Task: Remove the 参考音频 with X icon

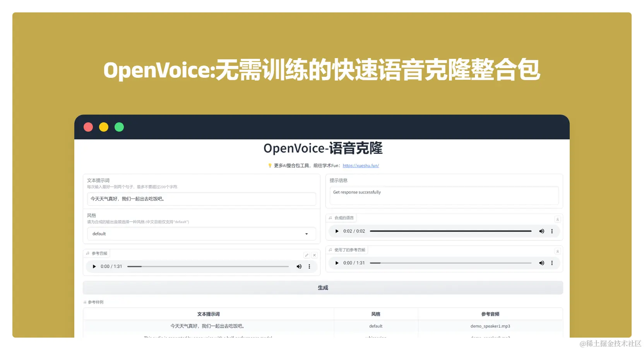Action: point(314,255)
